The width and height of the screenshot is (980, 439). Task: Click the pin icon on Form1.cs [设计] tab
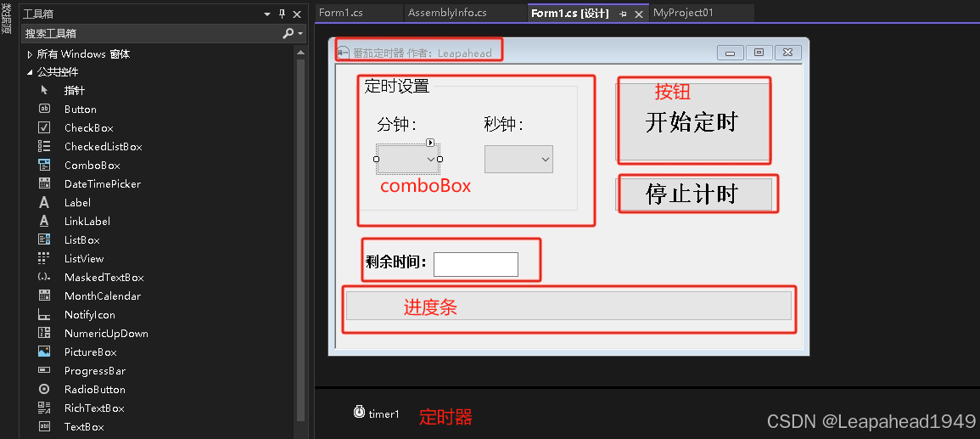coord(623,14)
